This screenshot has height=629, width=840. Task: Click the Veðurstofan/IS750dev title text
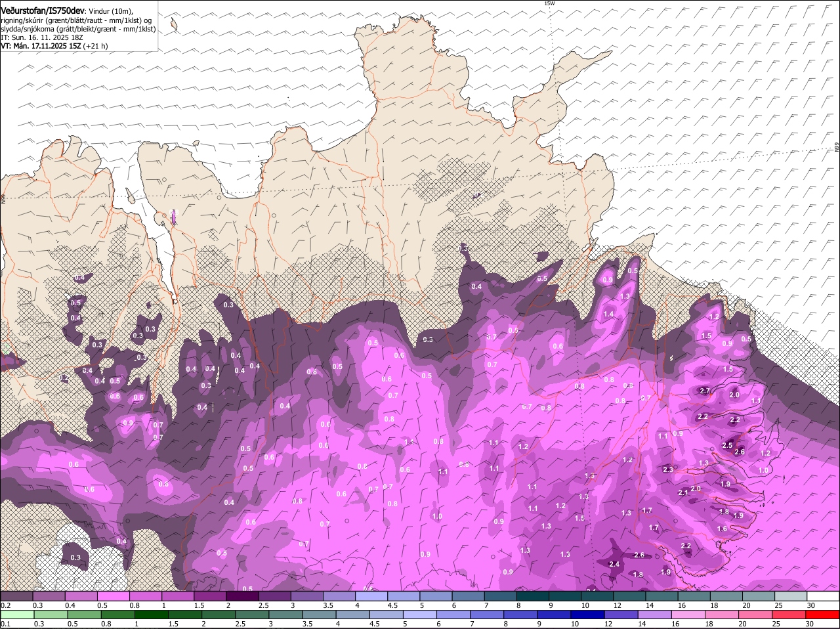point(43,11)
